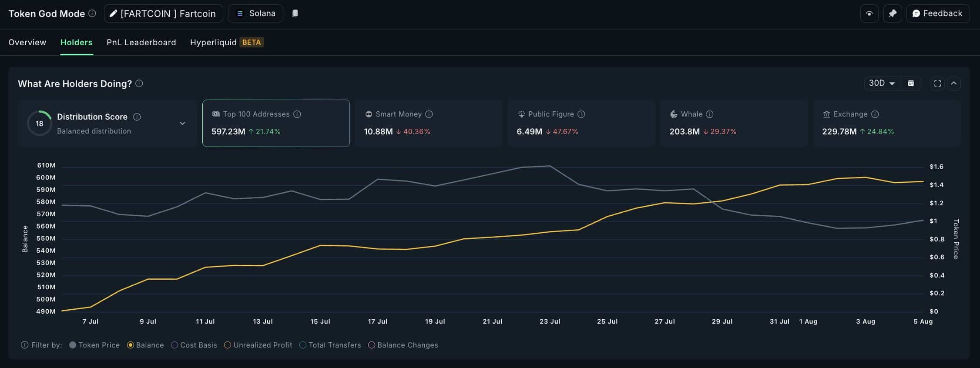Expand the chart to fullscreen
Screen dimensions: 980x368
tap(937, 84)
